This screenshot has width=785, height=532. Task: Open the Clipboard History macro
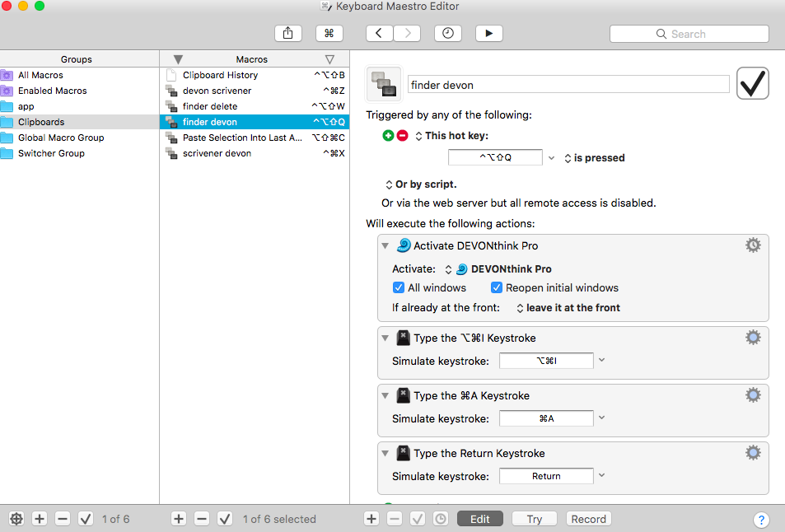coord(255,75)
